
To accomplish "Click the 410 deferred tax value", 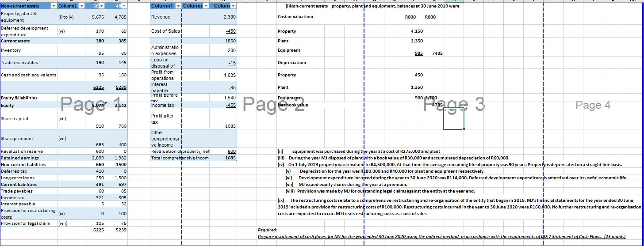I will 94,171.
